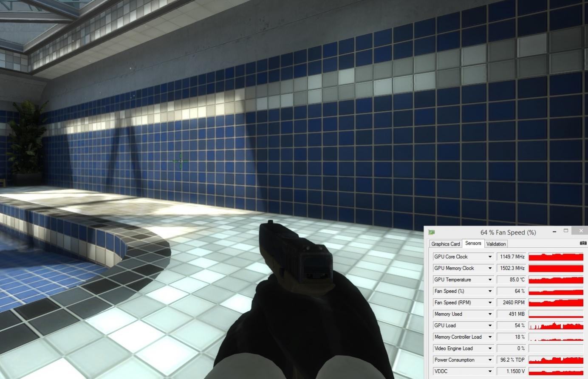Open the GPU Memory Clock dropdown

(x=490, y=268)
